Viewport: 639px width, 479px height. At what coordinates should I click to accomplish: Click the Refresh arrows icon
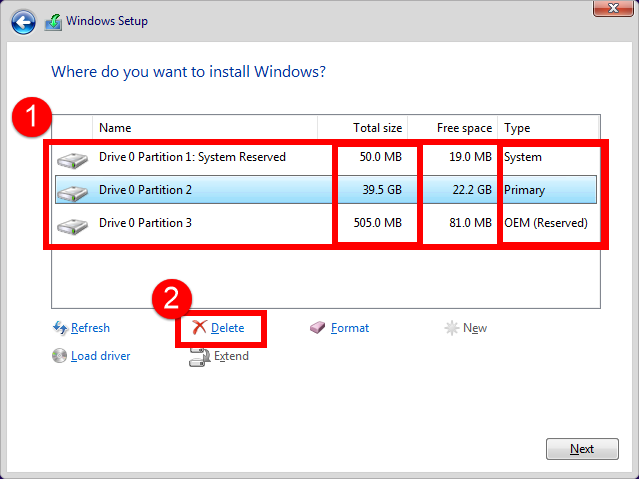(x=60, y=328)
